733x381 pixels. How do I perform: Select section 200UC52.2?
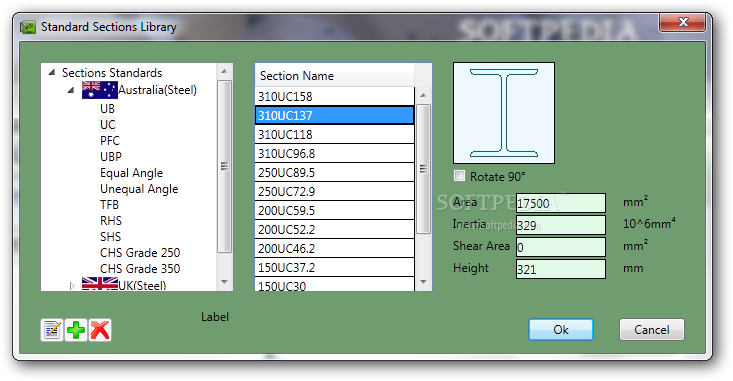pyautogui.click(x=335, y=230)
